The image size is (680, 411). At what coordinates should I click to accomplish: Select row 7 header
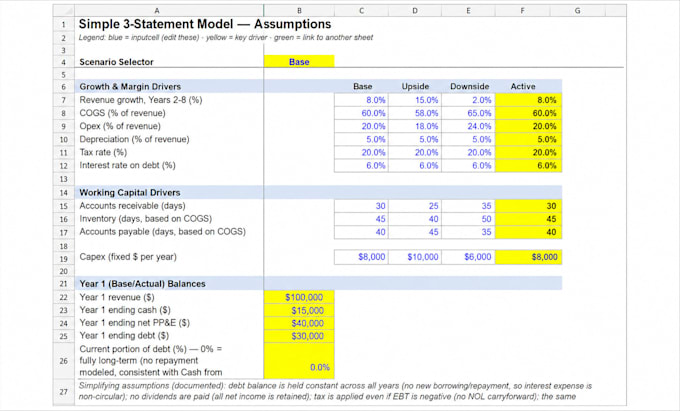coord(64,100)
